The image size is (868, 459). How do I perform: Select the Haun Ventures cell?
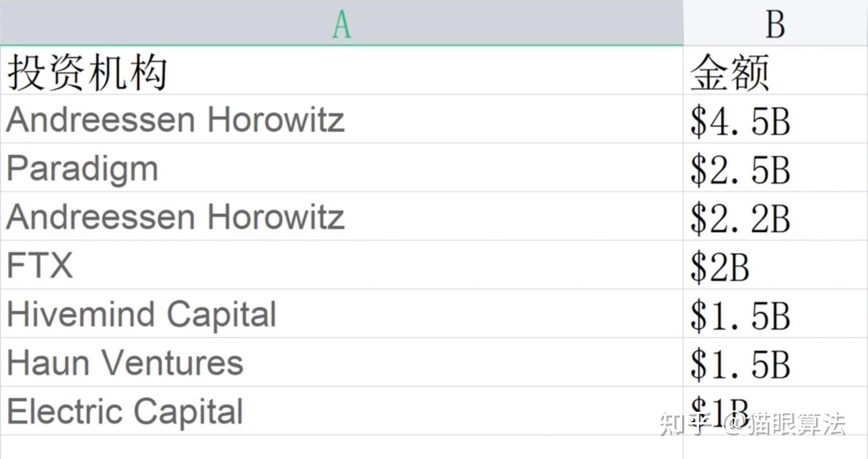pyautogui.click(x=342, y=362)
